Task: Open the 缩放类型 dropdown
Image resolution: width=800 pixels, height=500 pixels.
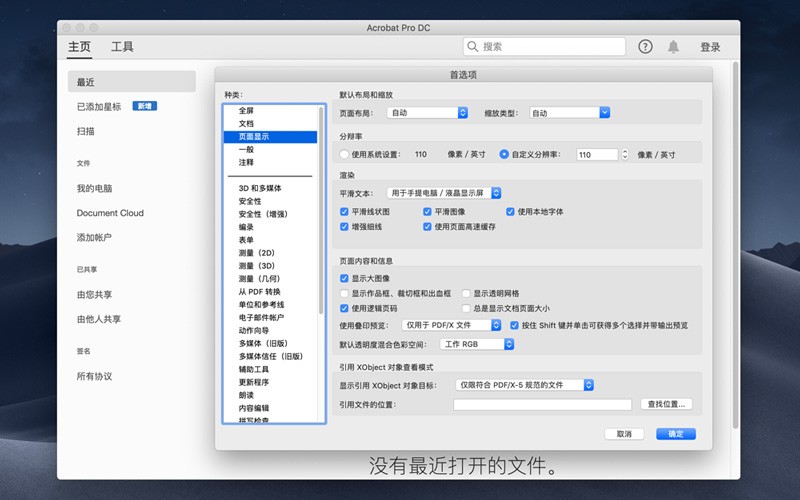Action: coord(569,113)
